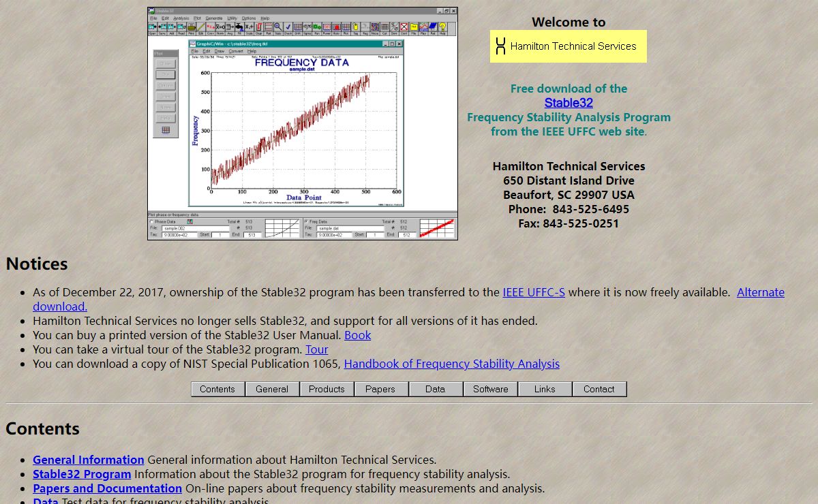Click the Stable32 program screenshot image
The width and height of the screenshot is (818, 504).
click(x=303, y=124)
